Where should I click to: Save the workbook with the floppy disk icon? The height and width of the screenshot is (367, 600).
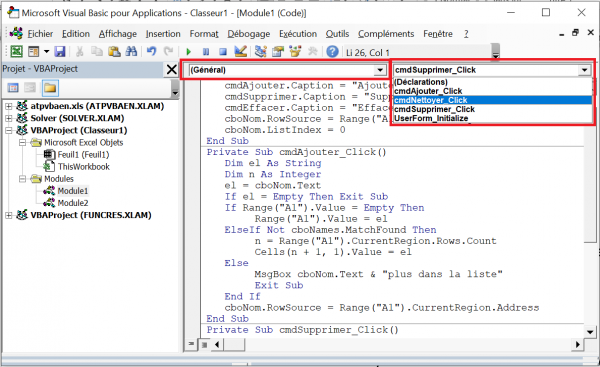pyautogui.click(x=60, y=51)
